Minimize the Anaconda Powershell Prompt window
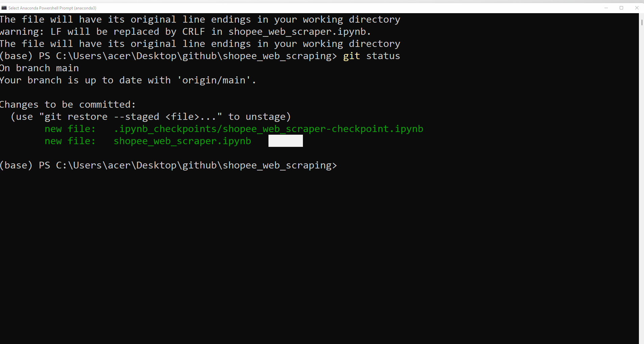The width and height of the screenshot is (644, 344). [606, 8]
